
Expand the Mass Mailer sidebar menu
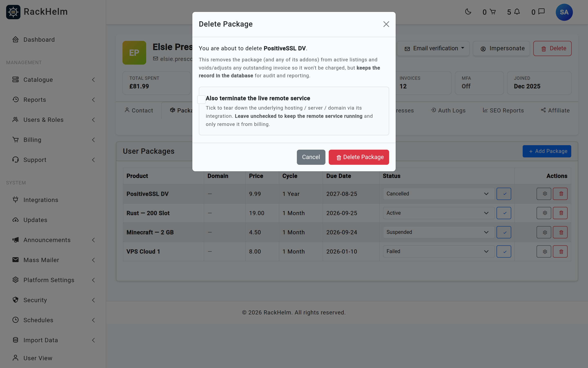click(x=53, y=260)
